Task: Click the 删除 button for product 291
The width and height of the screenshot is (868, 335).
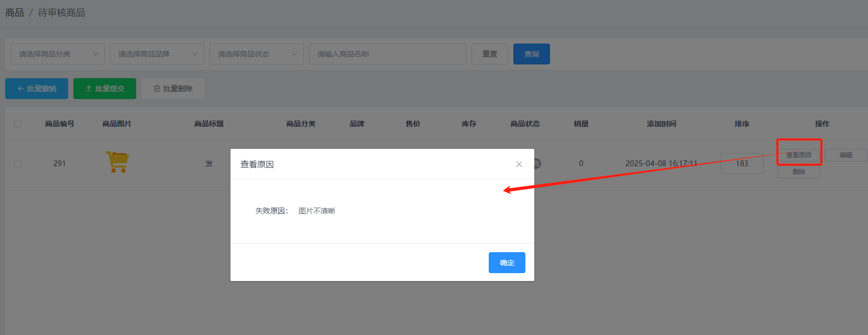Action: coord(798,172)
